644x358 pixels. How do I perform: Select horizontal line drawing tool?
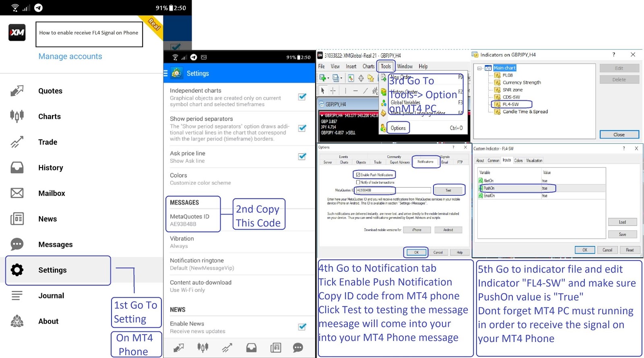(x=355, y=91)
